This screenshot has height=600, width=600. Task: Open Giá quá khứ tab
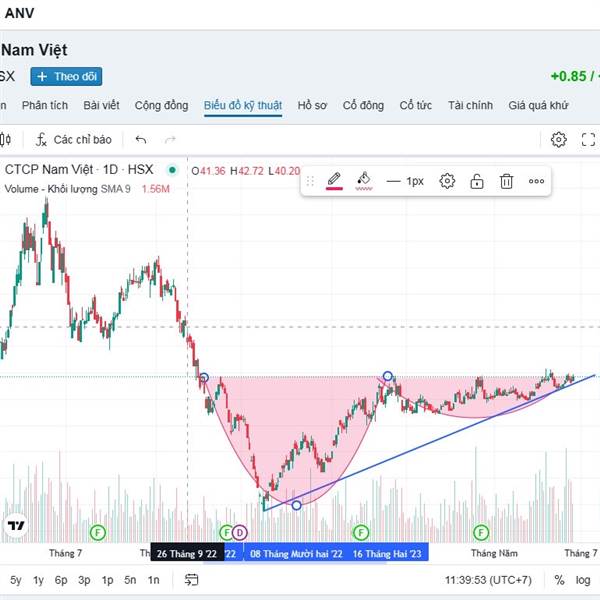(538, 105)
